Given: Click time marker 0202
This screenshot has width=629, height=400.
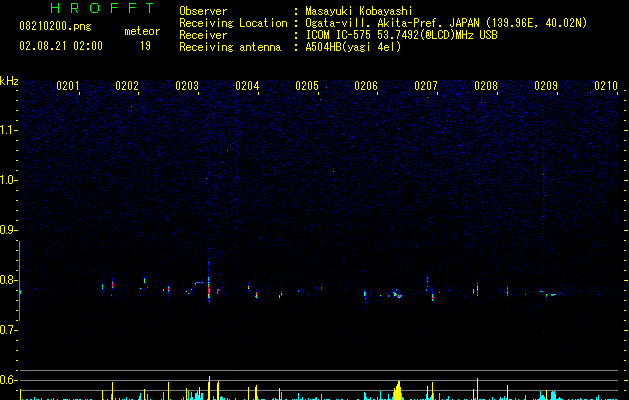Looking at the screenshot, I should coord(127,85).
